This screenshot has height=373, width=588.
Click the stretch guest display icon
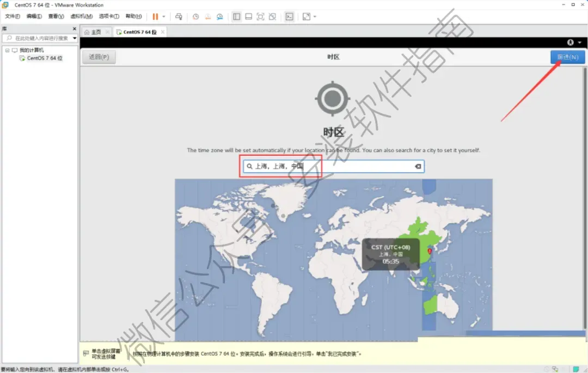click(307, 16)
